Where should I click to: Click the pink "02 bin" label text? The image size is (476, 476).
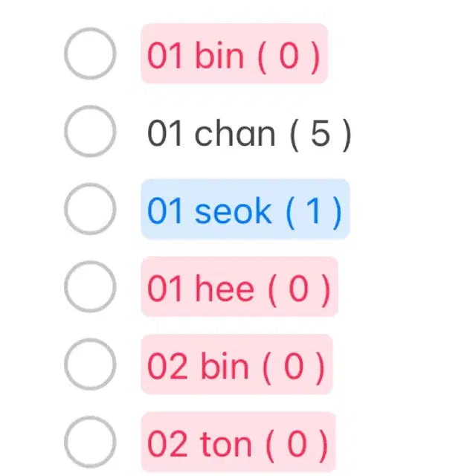197,366
